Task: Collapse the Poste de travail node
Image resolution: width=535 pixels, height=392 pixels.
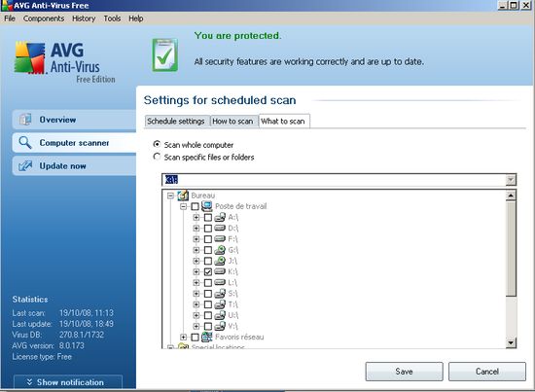Action: coord(183,206)
